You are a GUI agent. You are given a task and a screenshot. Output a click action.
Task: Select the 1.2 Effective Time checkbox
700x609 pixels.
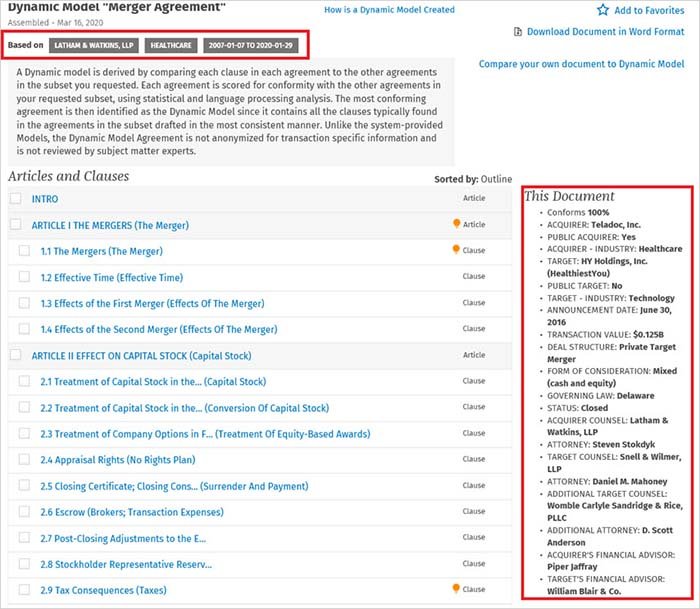pos(24,277)
